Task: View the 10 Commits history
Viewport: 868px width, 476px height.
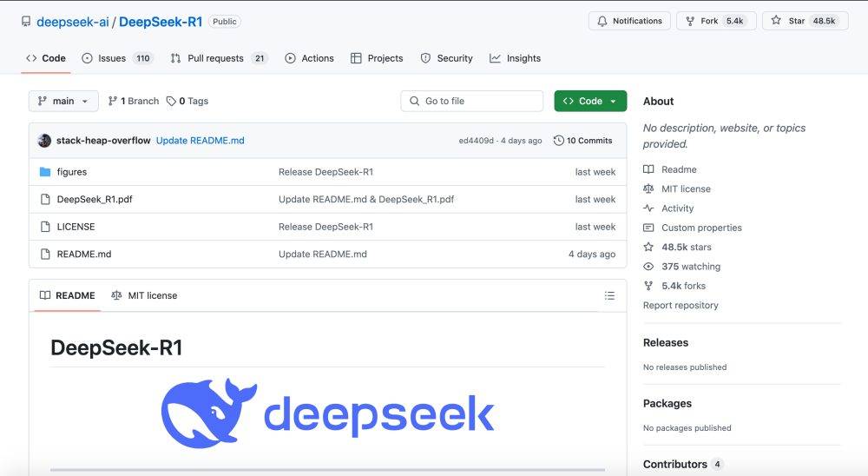Action: pos(583,141)
